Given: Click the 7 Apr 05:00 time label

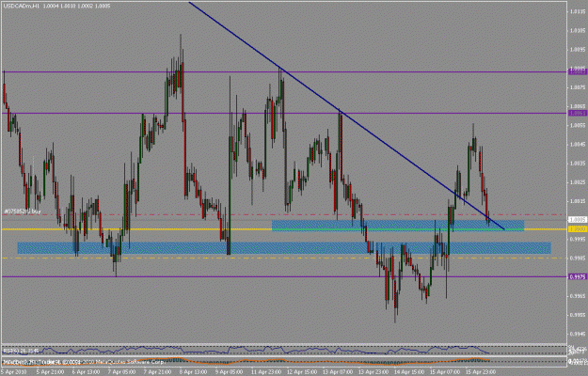Looking at the screenshot, I should tap(121, 372).
